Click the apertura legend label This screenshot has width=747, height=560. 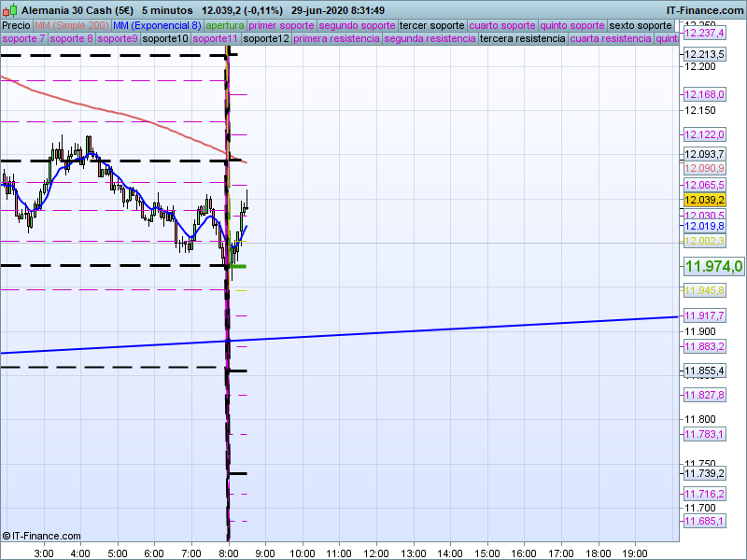225,25
